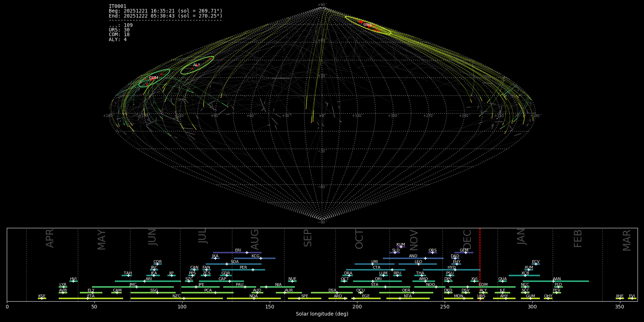Click the COM radiant label on sky map

153,78
